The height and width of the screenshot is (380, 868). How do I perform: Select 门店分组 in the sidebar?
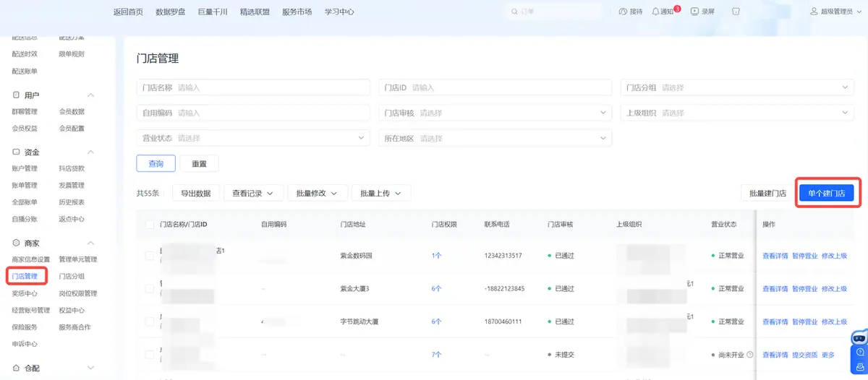pos(72,276)
